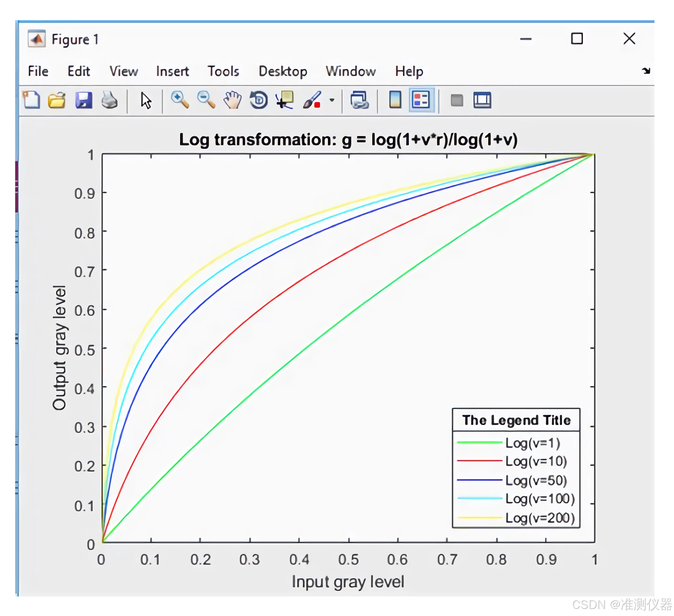The image size is (674, 616).
Task: Save figure using floppy disk icon
Action: pos(83,100)
